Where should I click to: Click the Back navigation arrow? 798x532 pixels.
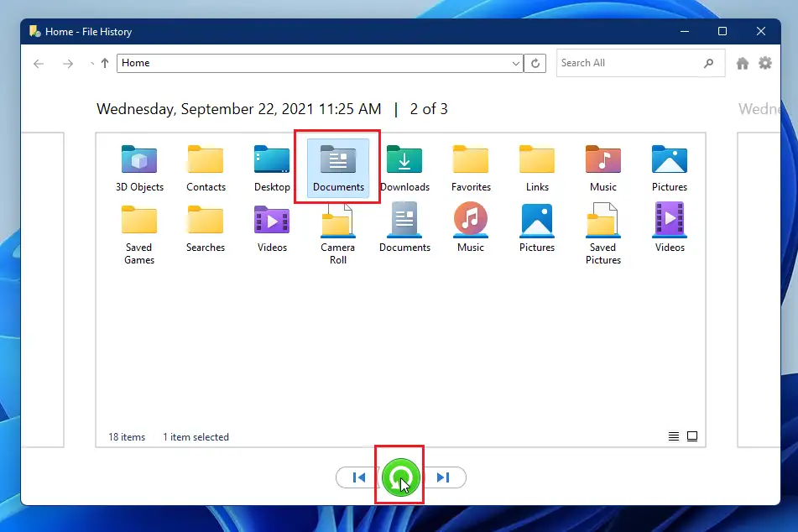39,64
